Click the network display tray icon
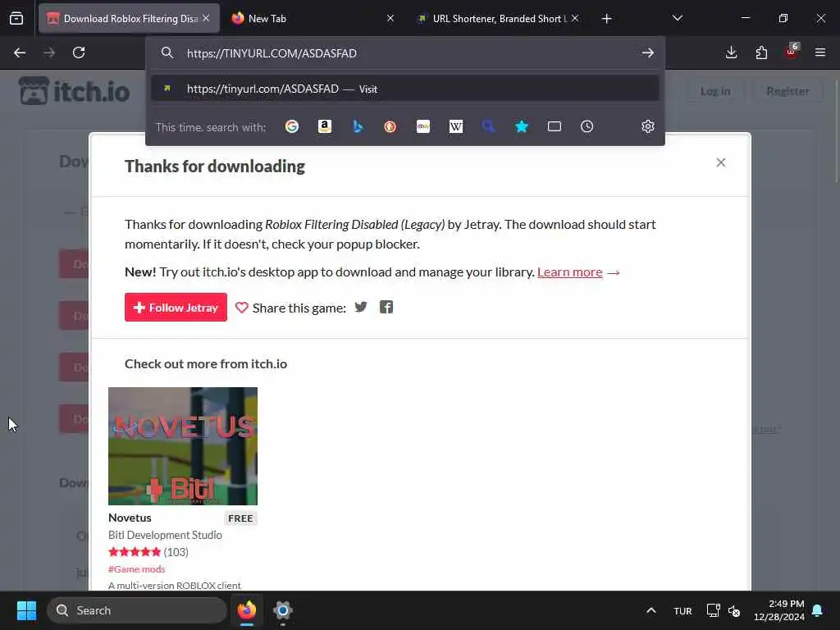 pyautogui.click(x=713, y=610)
